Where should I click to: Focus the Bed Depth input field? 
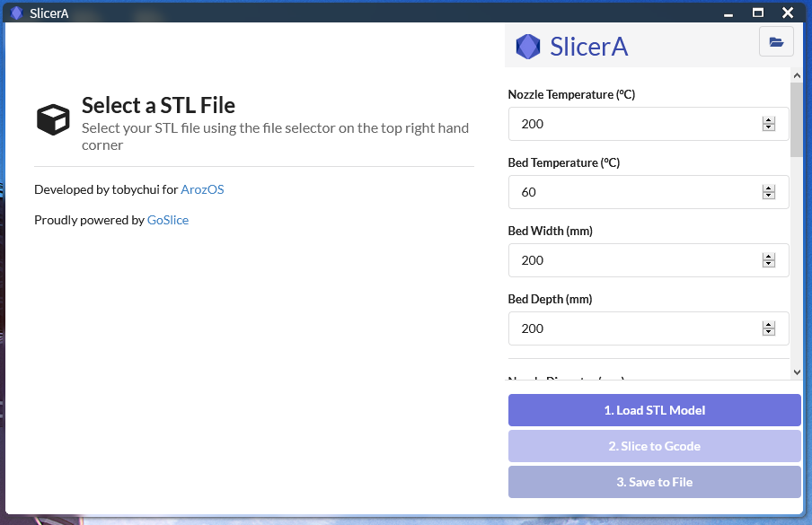point(649,328)
